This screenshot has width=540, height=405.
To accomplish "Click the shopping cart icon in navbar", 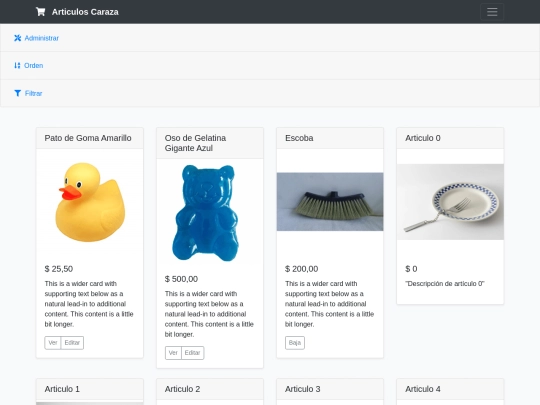I will [x=40, y=12].
